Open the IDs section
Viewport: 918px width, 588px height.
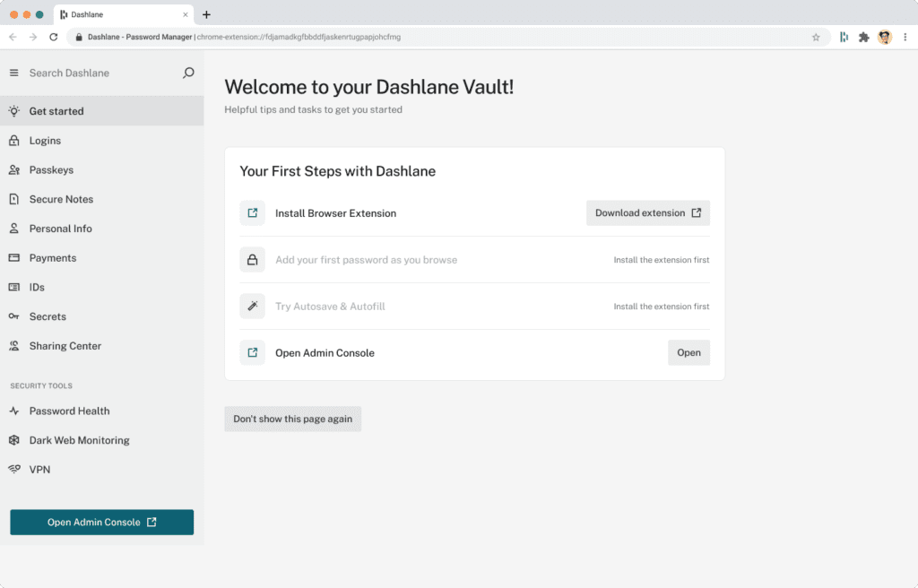point(13,287)
